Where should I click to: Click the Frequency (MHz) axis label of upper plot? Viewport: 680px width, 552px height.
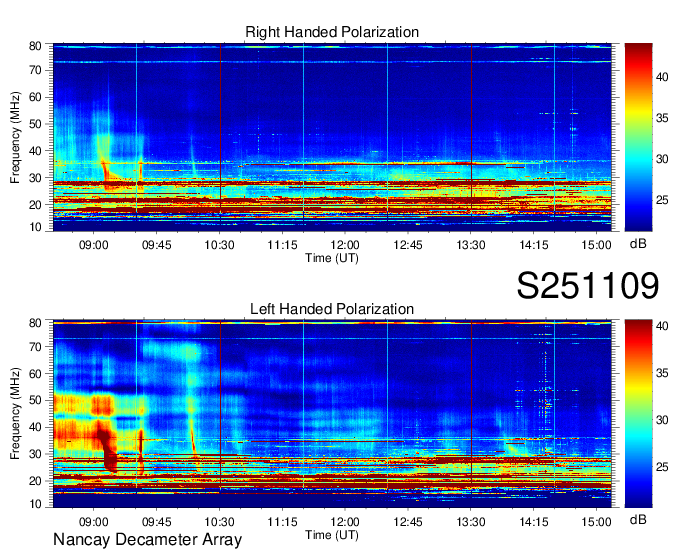[16, 137]
